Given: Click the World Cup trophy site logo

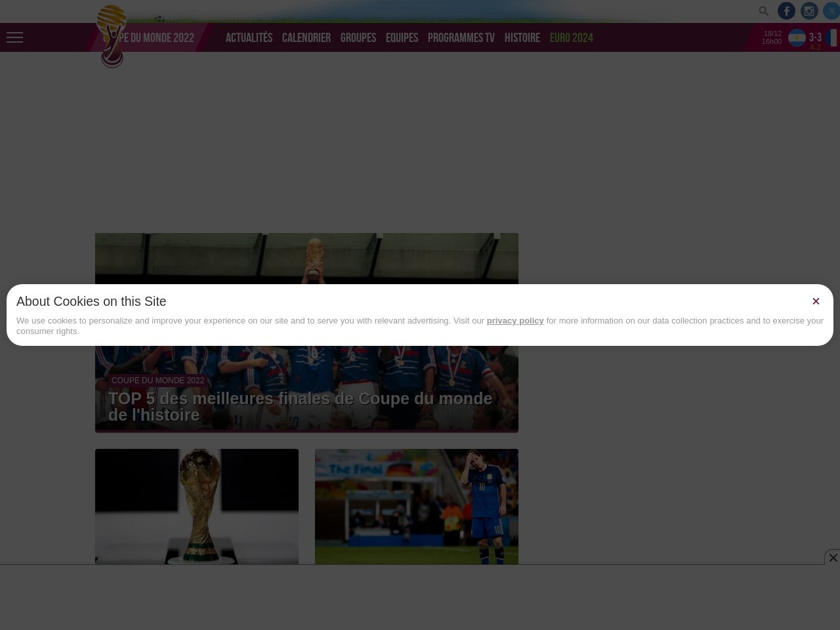Looking at the screenshot, I should pyautogui.click(x=112, y=37).
